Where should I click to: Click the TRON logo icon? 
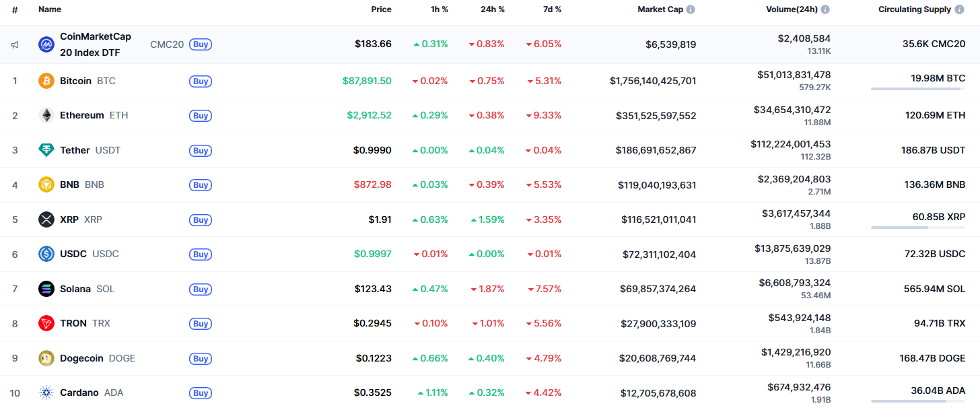(x=46, y=323)
